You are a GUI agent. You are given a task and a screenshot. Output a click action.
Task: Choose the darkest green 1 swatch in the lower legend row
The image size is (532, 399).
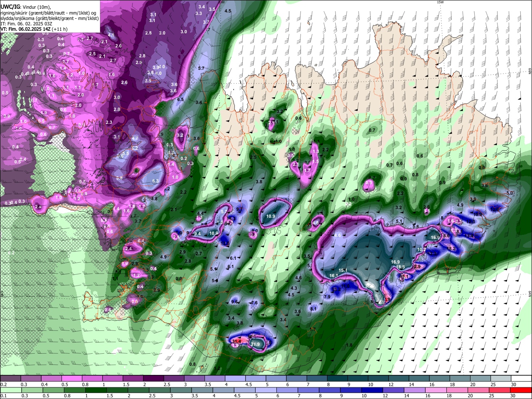(x=96, y=390)
